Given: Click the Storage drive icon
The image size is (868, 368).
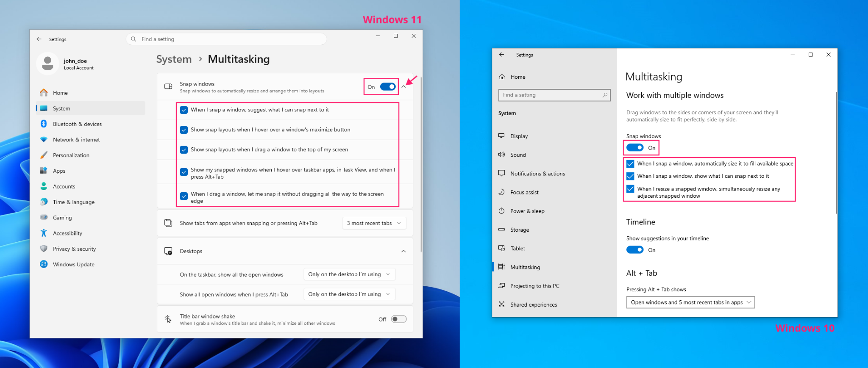Looking at the screenshot, I should point(502,230).
